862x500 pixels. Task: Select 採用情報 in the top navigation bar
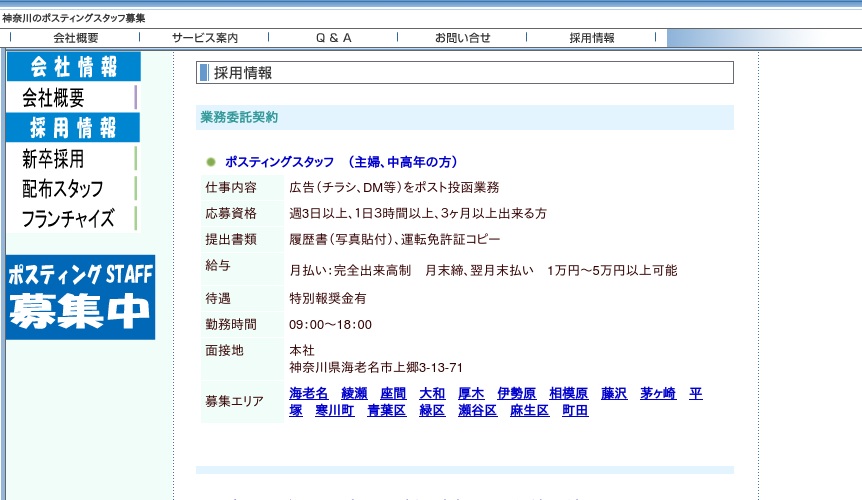point(592,38)
